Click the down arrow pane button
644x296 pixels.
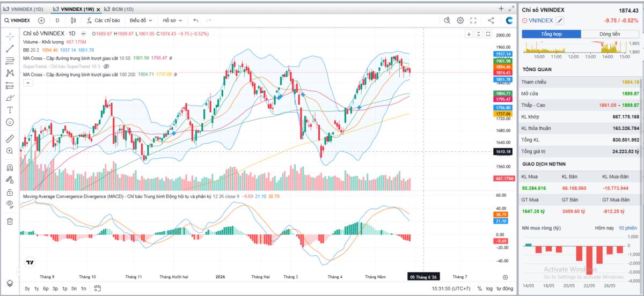pyautogui.click(x=469, y=34)
